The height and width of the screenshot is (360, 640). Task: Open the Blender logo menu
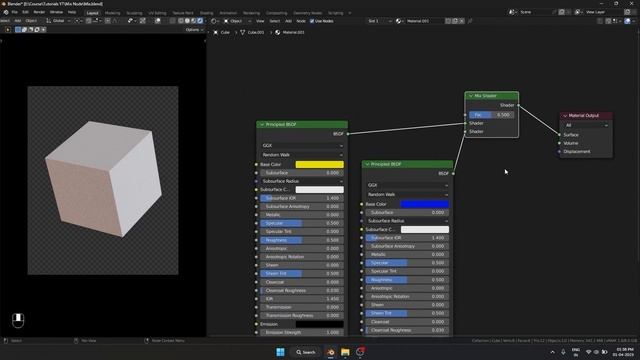pos(6,12)
